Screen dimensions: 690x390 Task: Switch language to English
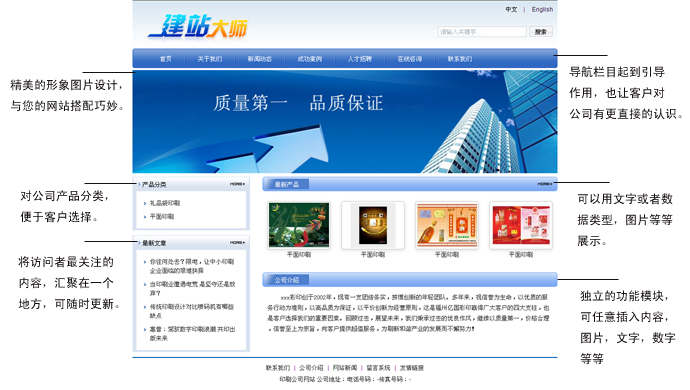coord(542,9)
